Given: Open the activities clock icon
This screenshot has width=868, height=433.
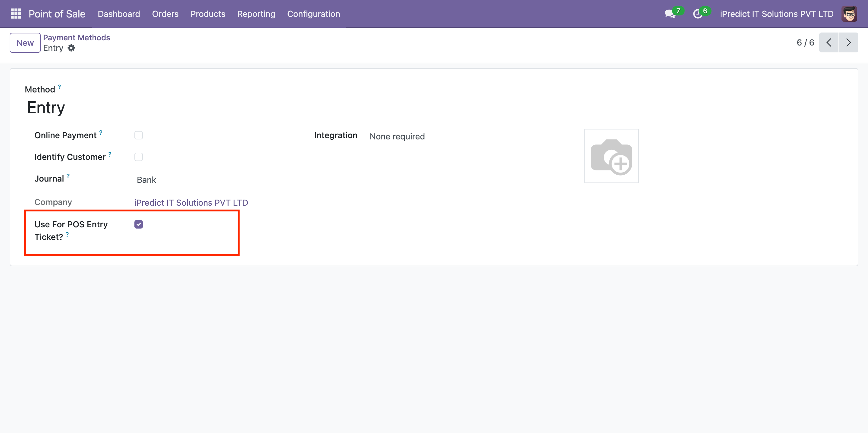Looking at the screenshot, I should (697, 14).
